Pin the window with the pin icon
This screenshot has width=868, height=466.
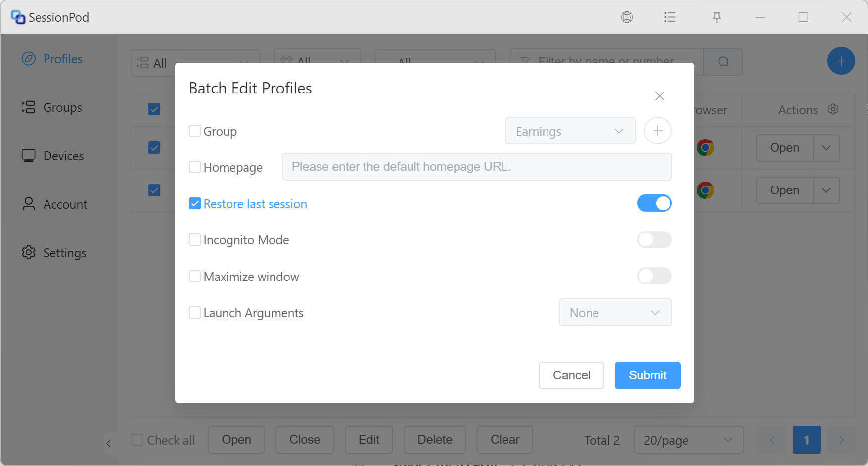tap(716, 17)
